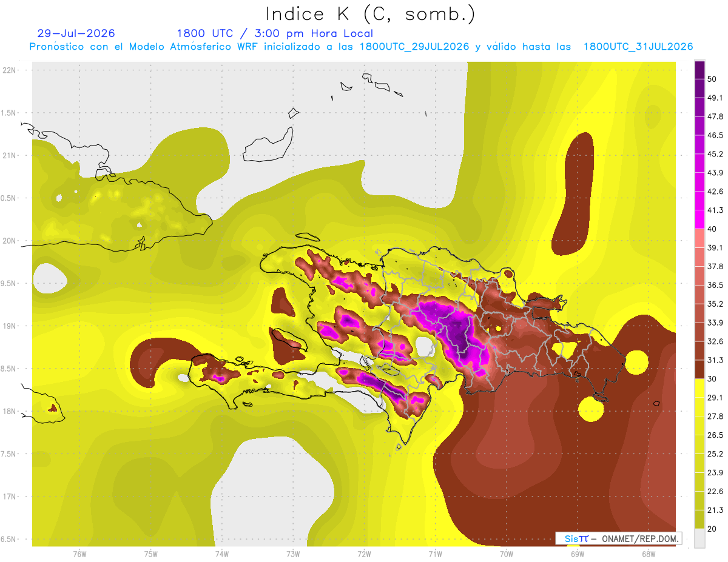Screen dimensions: 728x562
Task: Click the "SisTT – ONAMET/REP.DOM." credit box
Action: (618, 538)
